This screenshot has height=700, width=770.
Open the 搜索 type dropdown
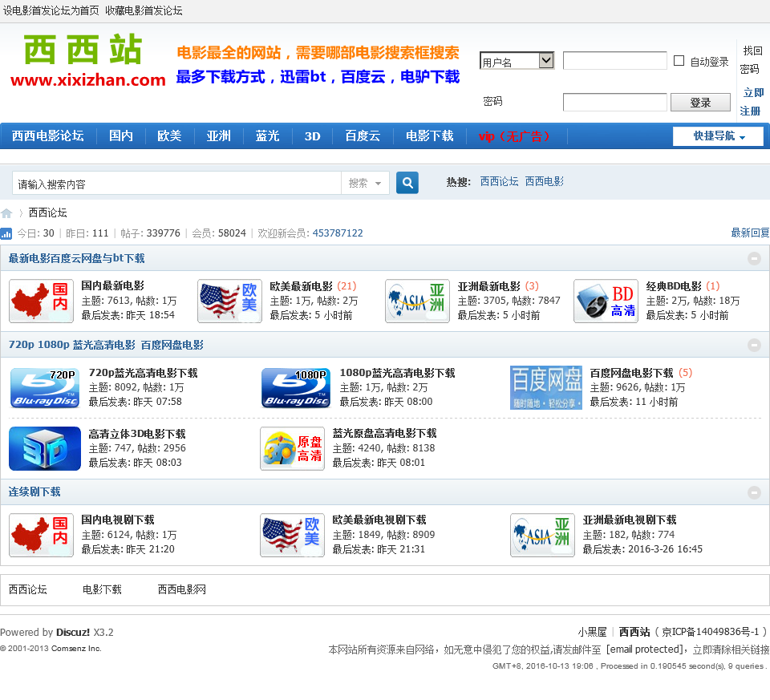(x=365, y=183)
